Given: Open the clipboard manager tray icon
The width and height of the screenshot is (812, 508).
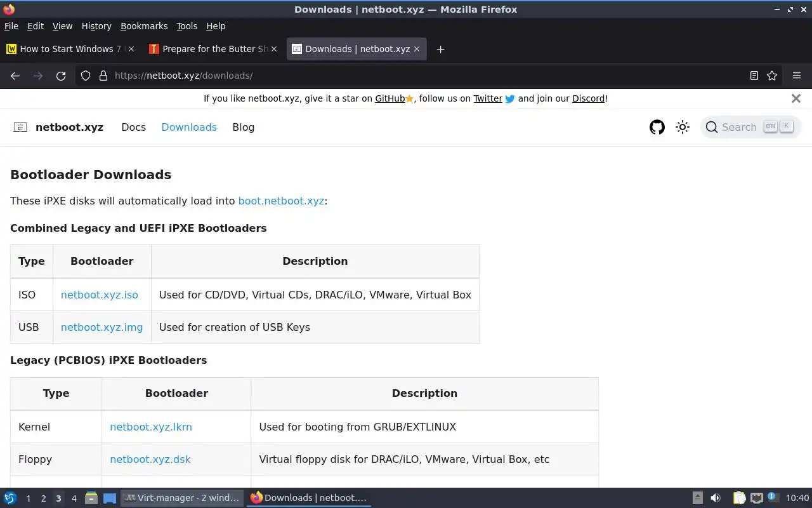Looking at the screenshot, I should [x=739, y=498].
